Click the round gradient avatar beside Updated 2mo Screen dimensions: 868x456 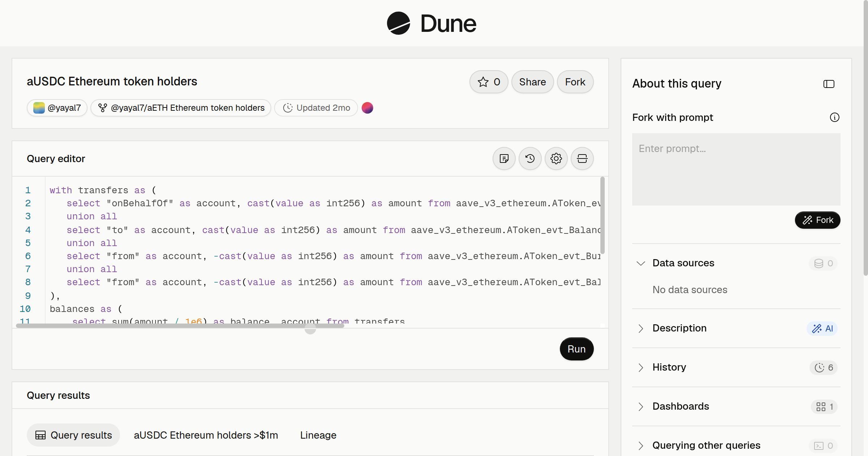(367, 108)
